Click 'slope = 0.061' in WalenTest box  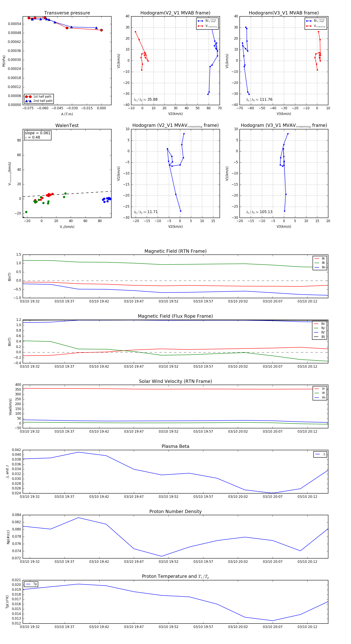(37, 133)
